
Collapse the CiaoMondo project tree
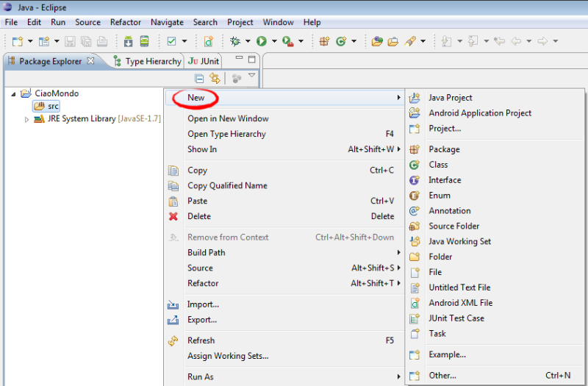(14, 94)
